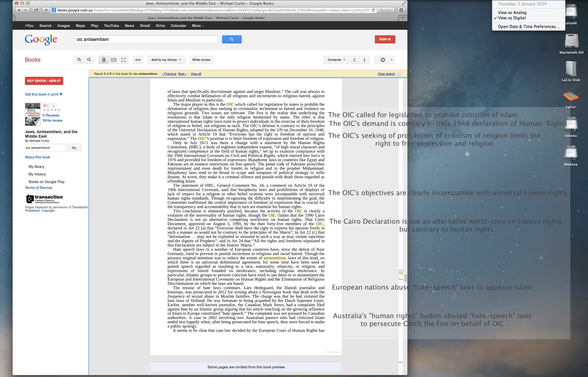Open the Contents dropdown
The width and height of the screenshot is (588, 377).
coord(336,60)
